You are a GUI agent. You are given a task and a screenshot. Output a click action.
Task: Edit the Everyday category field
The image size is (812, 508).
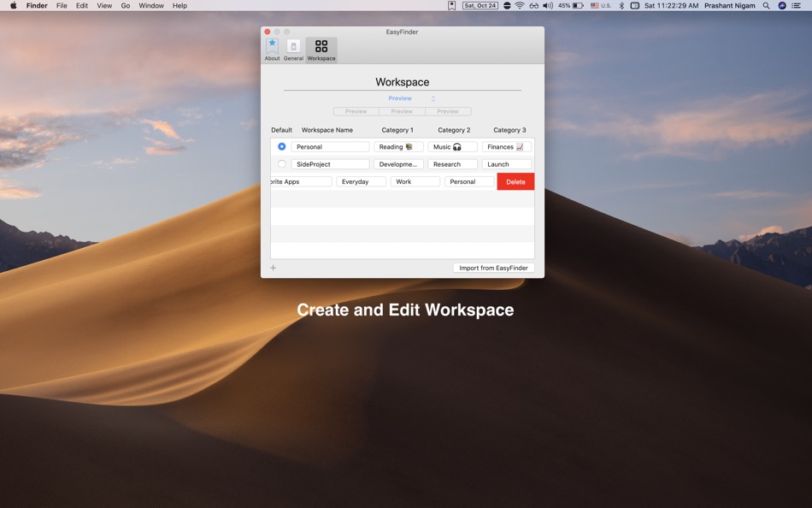pyautogui.click(x=361, y=181)
